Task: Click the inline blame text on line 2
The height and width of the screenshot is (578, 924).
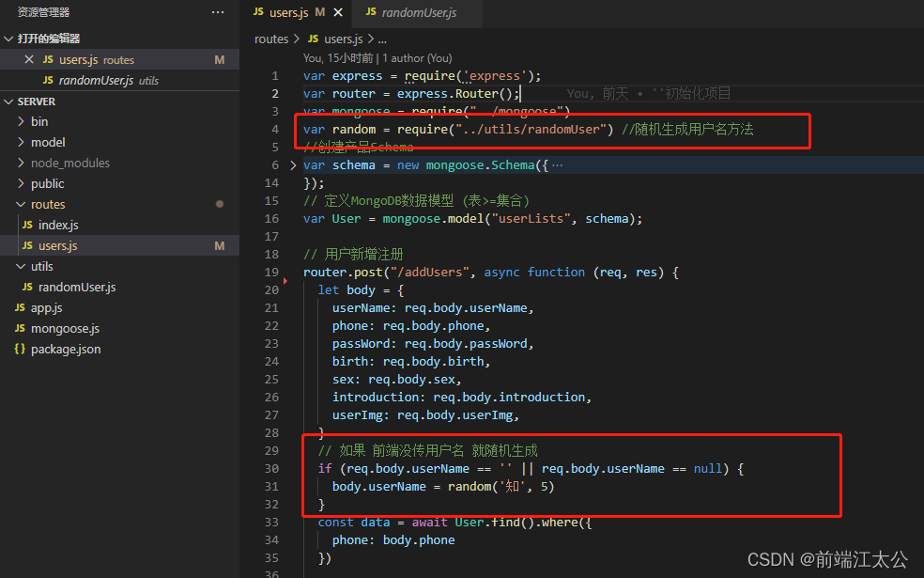Action: point(649,93)
